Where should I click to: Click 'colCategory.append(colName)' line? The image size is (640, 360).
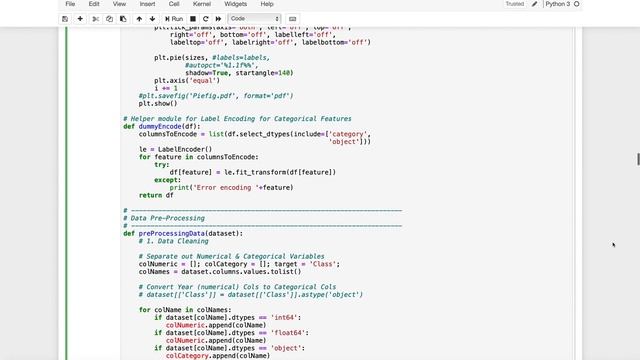[x=218, y=356]
